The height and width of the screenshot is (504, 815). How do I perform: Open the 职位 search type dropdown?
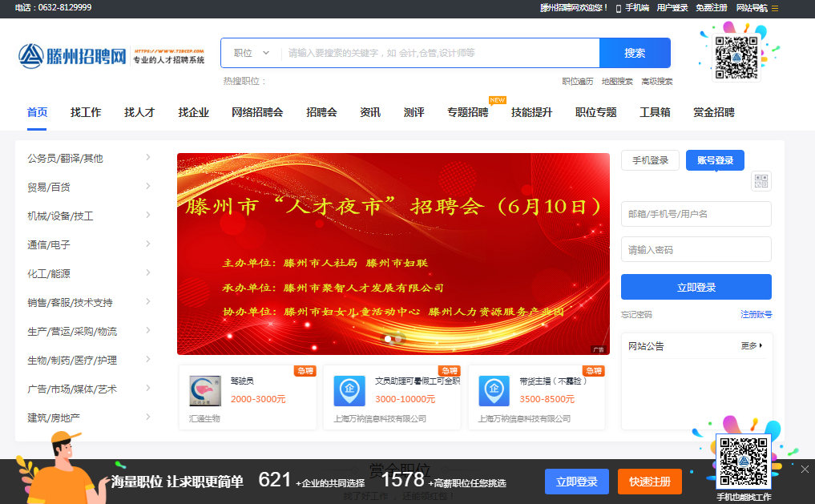(x=252, y=53)
